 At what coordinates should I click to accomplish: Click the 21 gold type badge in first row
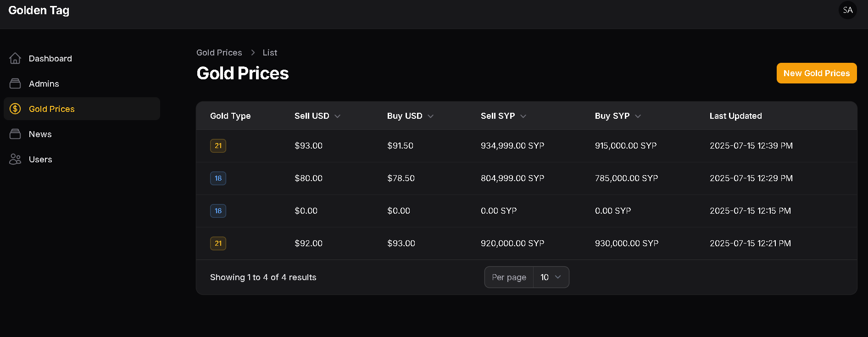(x=218, y=146)
